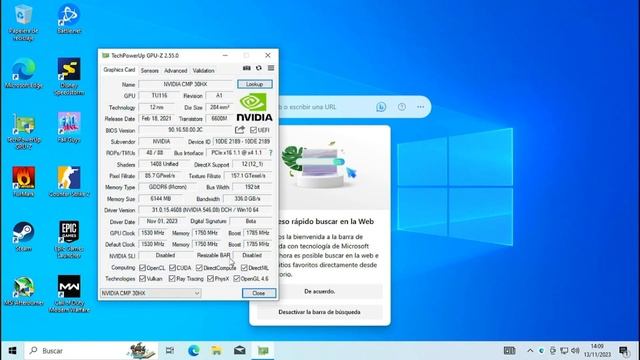This screenshot has width=640, height=360.
Task: Select the FurMark desktop shortcut
Action: pyautogui.click(x=24, y=182)
